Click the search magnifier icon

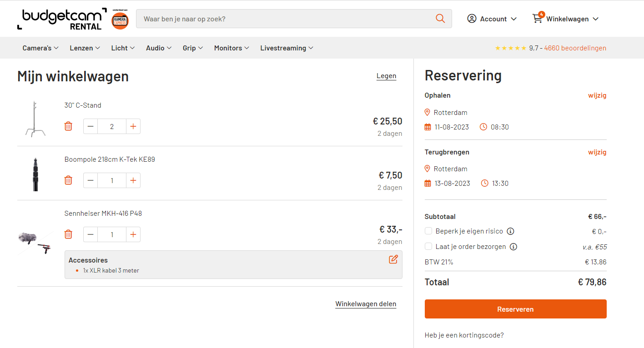click(440, 19)
